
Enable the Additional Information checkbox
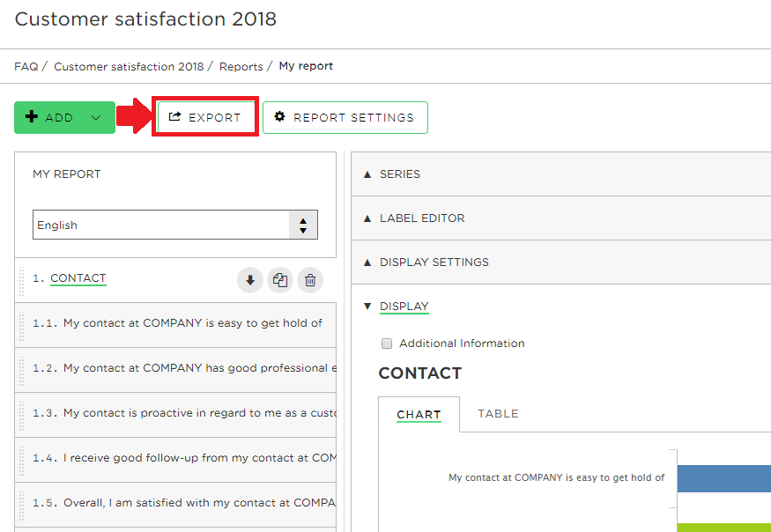387,344
